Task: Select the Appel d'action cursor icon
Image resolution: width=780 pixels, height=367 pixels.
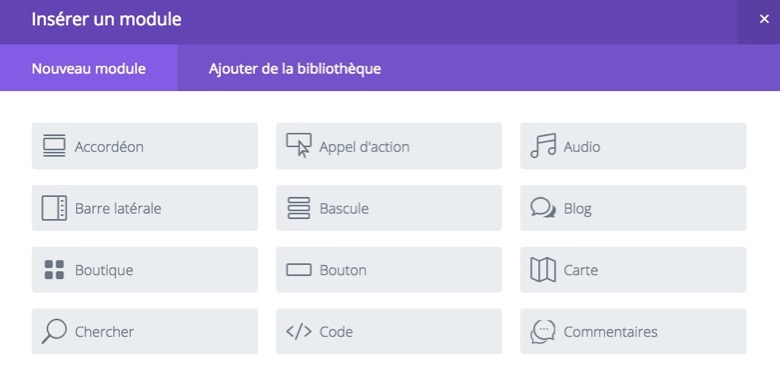Action: 298,146
